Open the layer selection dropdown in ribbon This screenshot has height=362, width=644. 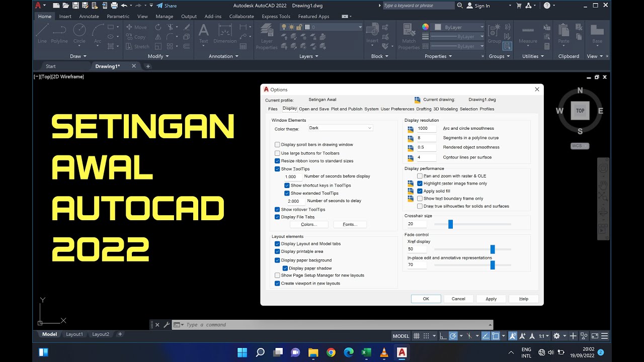(x=322, y=27)
